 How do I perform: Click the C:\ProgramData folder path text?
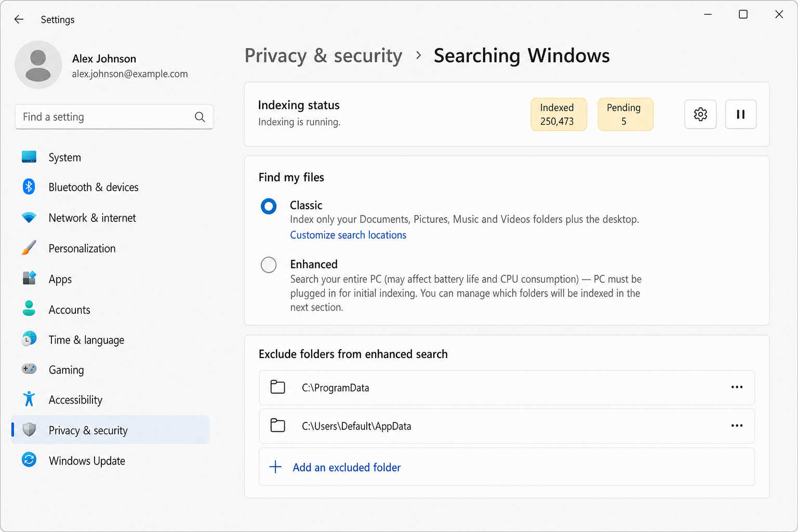pyautogui.click(x=336, y=388)
